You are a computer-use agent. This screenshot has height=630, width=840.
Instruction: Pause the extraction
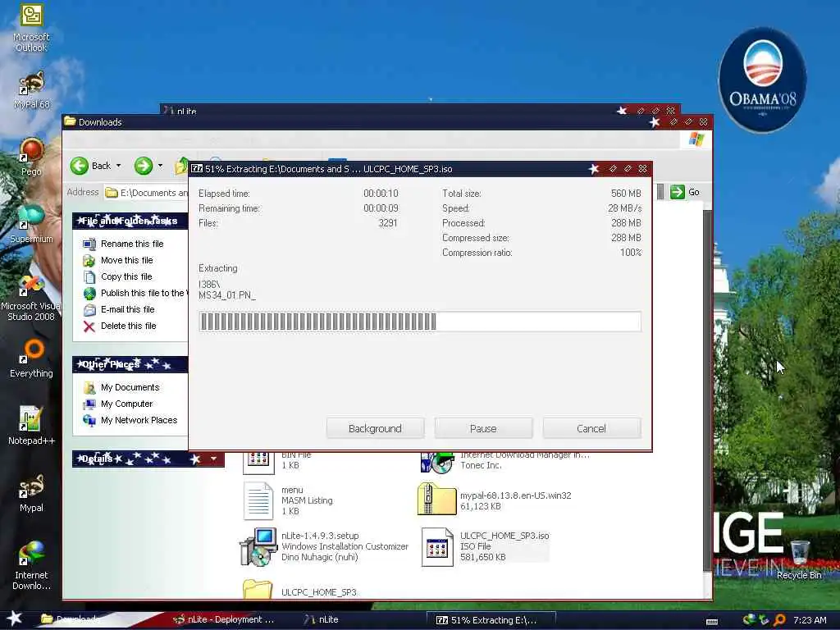[x=483, y=428]
